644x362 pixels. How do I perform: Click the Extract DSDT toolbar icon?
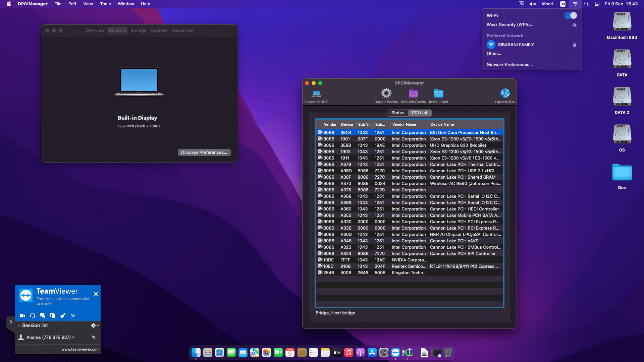[x=316, y=94]
